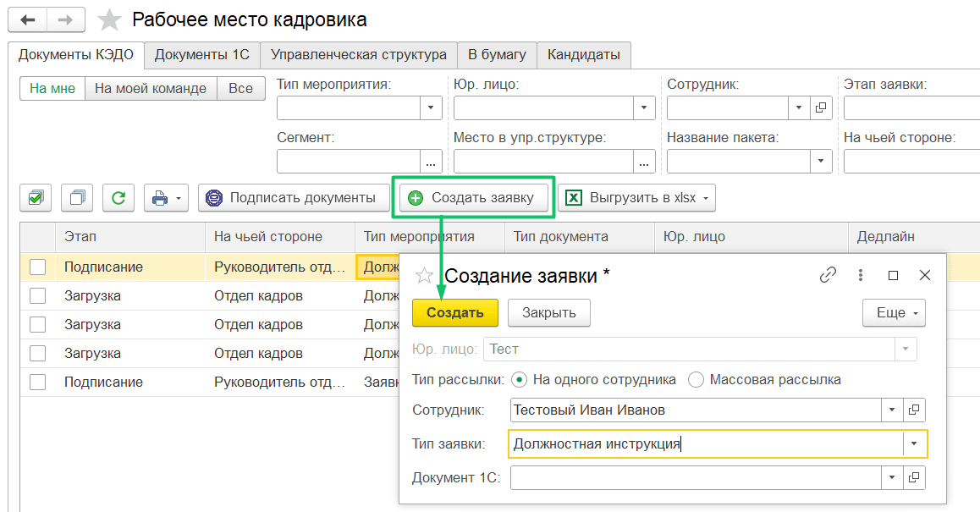Expand Сотрудник filter dropdown arrow
Viewport: 980px width, 512px height.
click(x=798, y=108)
